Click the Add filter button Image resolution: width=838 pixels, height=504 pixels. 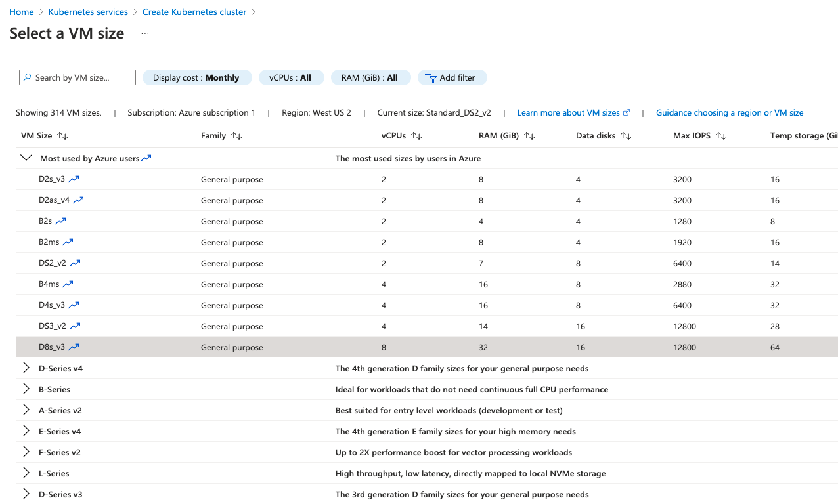[452, 77]
